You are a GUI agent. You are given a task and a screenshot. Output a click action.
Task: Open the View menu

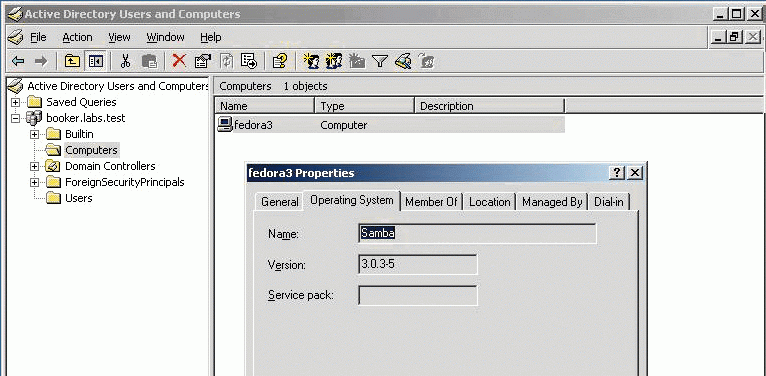coord(119,37)
